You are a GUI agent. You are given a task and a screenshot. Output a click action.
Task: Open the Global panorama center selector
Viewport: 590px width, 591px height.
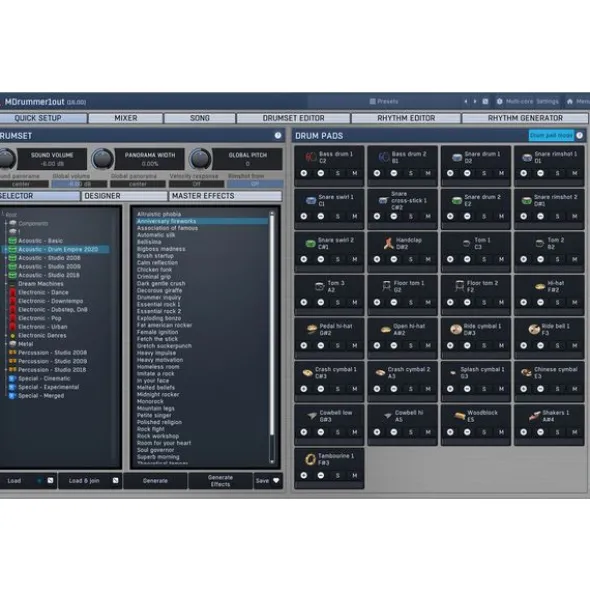[138, 184]
